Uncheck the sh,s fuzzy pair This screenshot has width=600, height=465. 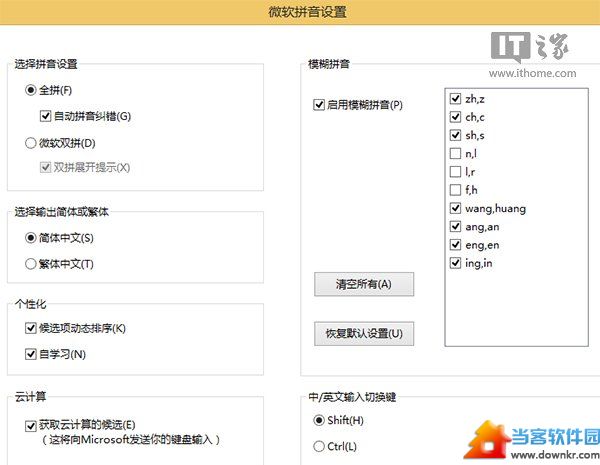(455, 135)
